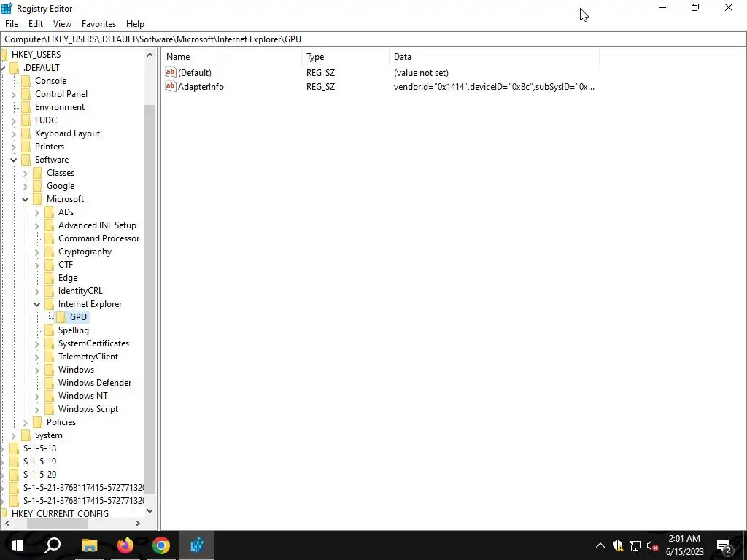
Task: Show hidden system tray icons
Action: click(x=600, y=545)
